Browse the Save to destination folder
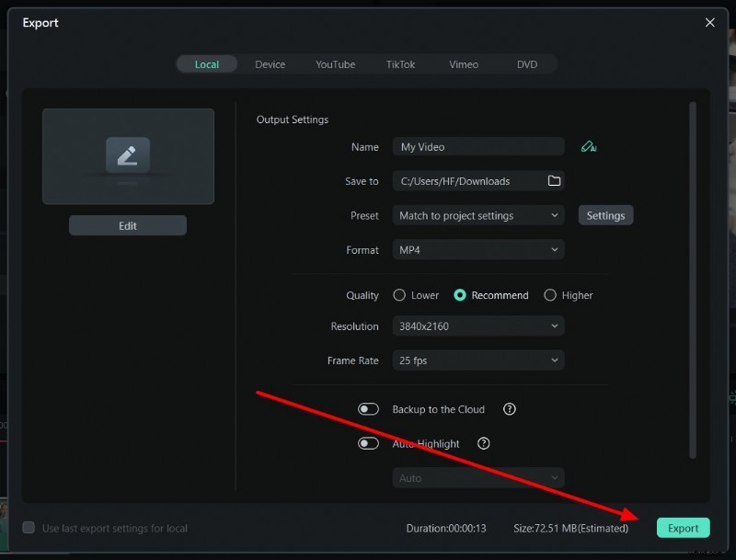736x560 pixels. [554, 180]
